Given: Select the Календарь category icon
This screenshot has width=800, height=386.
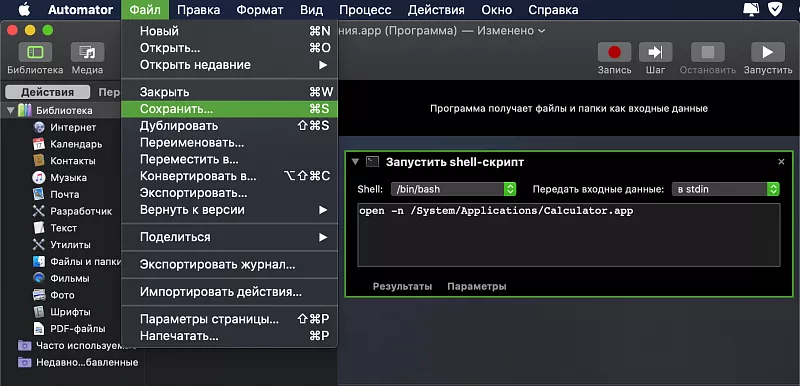Looking at the screenshot, I should (39, 144).
